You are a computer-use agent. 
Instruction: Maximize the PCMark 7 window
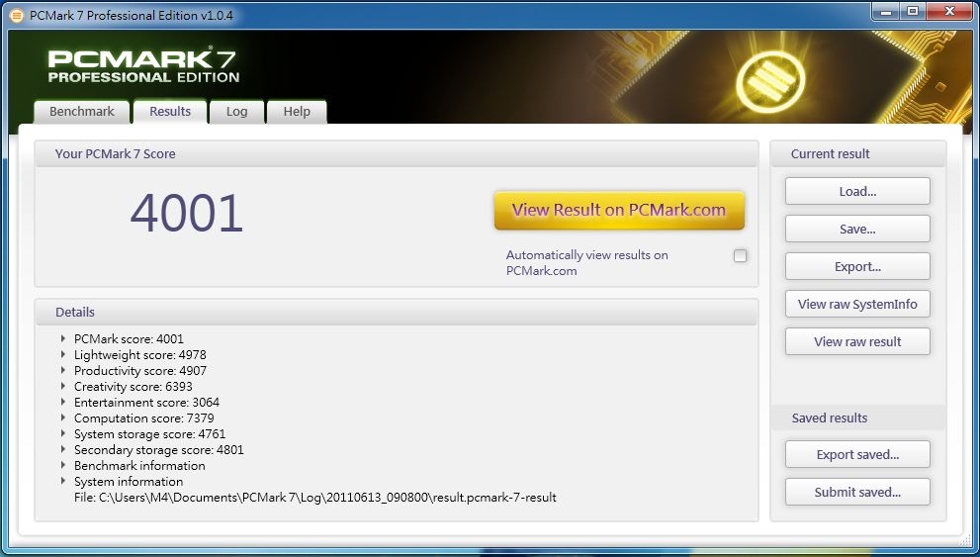pos(912,12)
